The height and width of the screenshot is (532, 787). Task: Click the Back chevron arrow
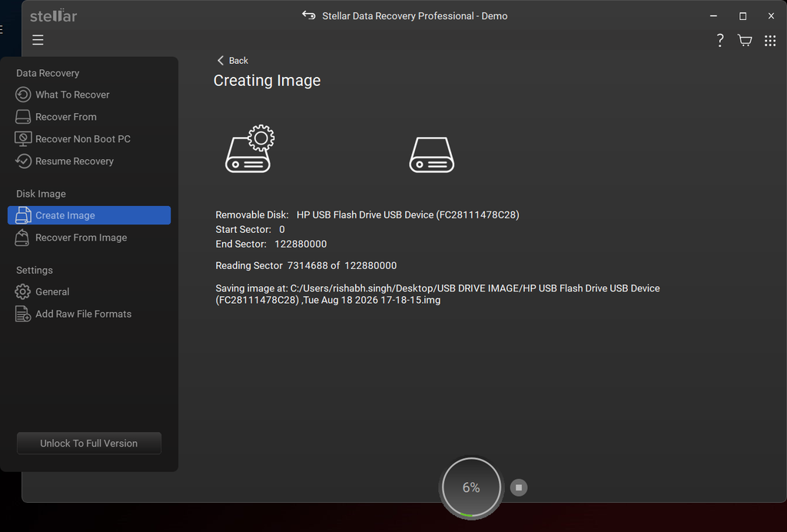click(x=221, y=61)
